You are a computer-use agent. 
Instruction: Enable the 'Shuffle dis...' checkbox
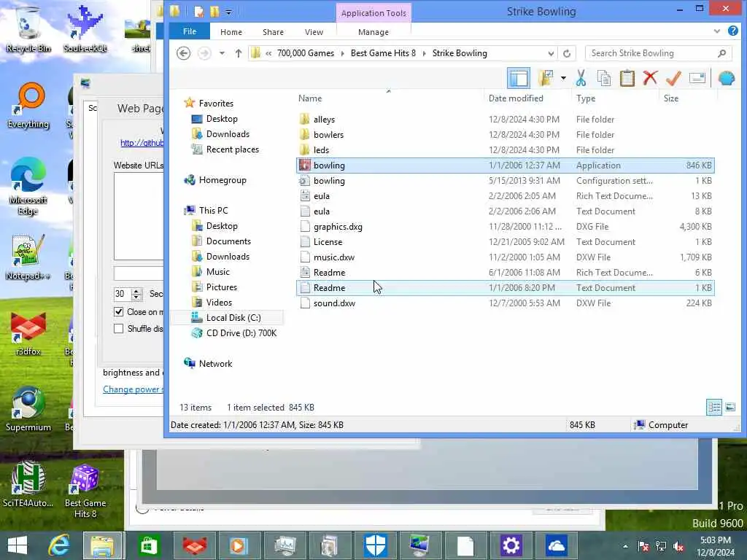(x=119, y=329)
